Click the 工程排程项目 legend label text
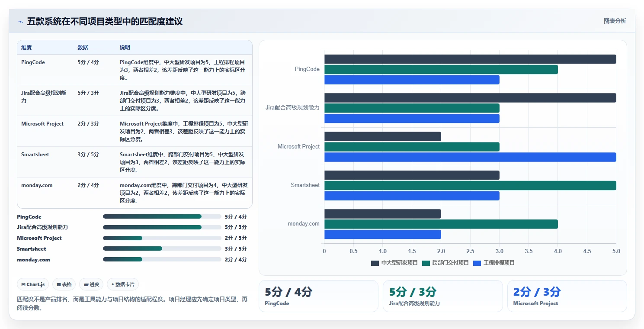 click(499, 263)
